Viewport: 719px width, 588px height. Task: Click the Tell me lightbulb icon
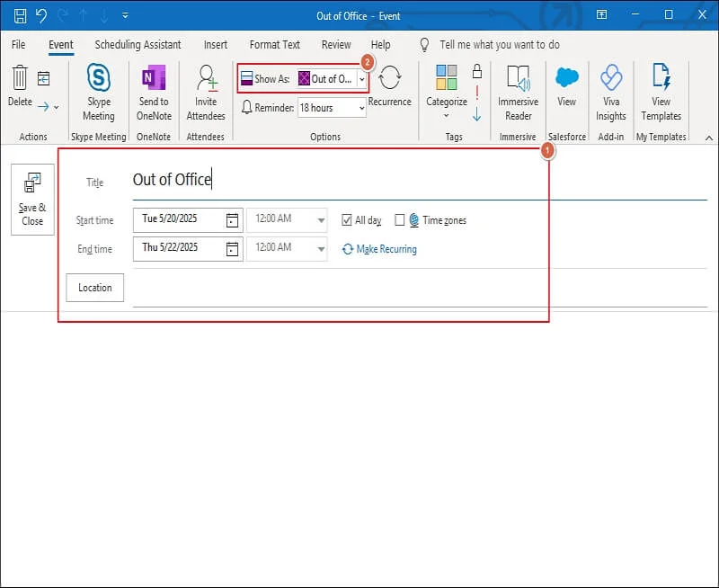424,44
